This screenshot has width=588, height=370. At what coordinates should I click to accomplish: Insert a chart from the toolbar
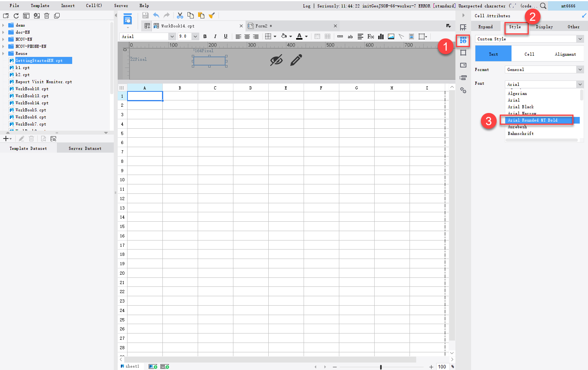point(380,36)
